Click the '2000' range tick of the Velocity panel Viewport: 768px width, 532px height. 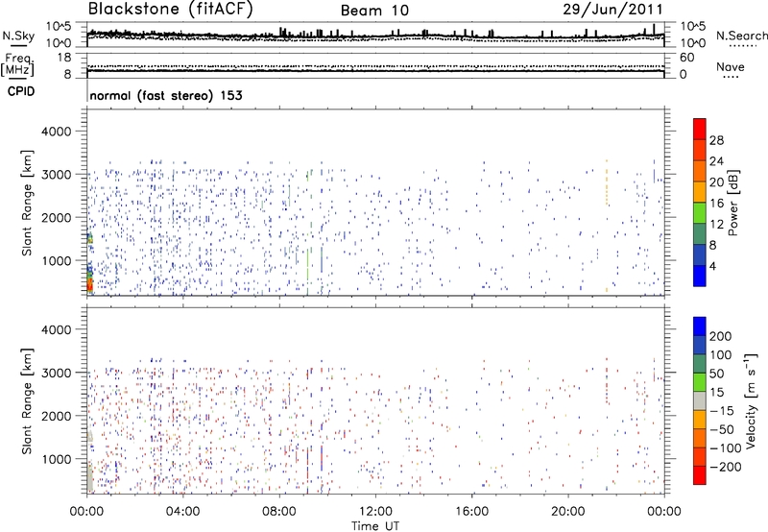point(56,416)
